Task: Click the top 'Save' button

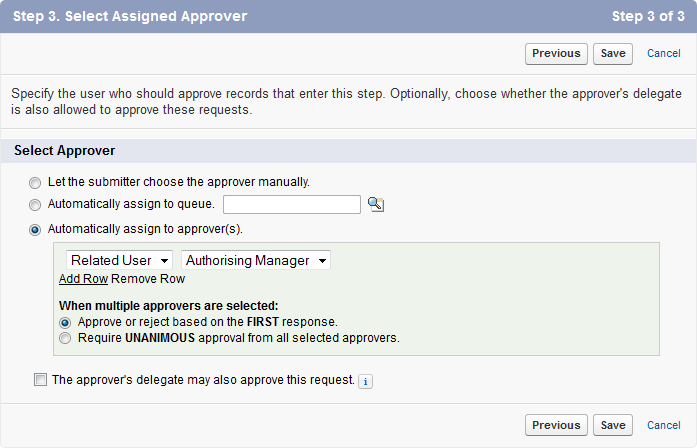Action: 613,53
